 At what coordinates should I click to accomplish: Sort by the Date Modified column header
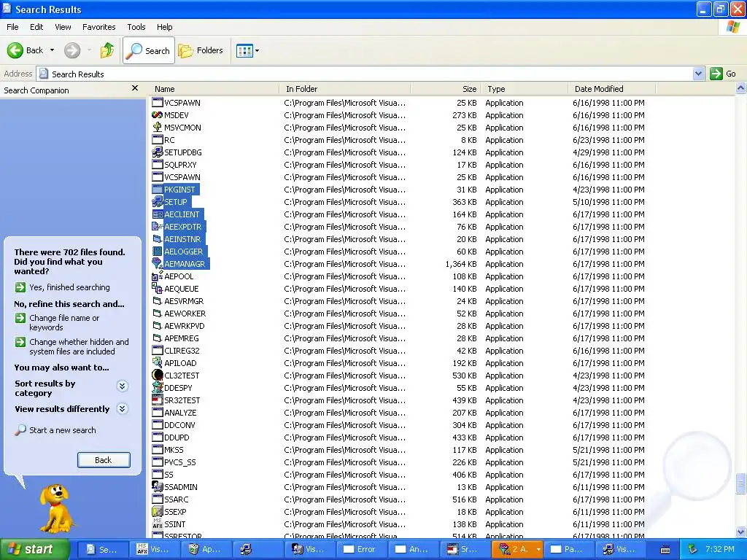pos(612,88)
